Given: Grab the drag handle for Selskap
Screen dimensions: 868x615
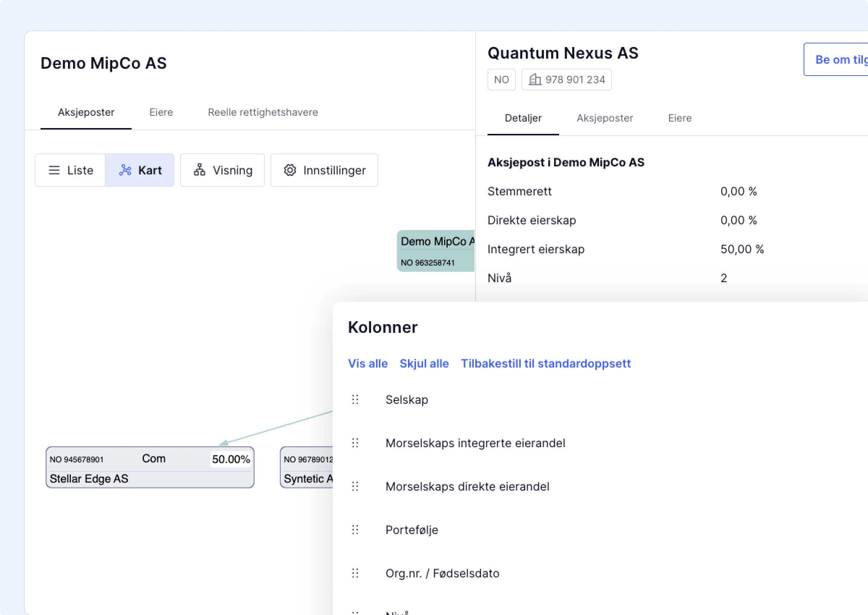Looking at the screenshot, I should [355, 399].
